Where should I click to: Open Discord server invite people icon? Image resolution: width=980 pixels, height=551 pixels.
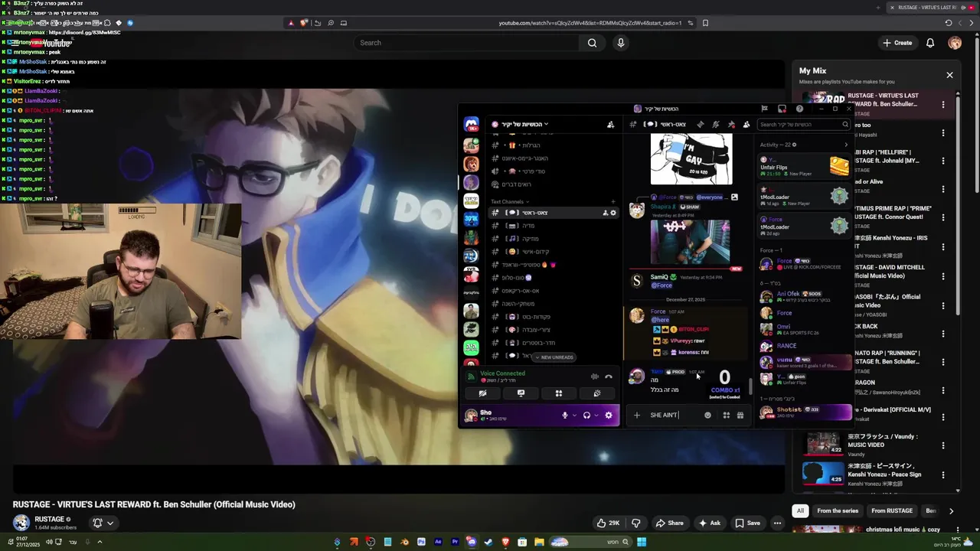[610, 124]
